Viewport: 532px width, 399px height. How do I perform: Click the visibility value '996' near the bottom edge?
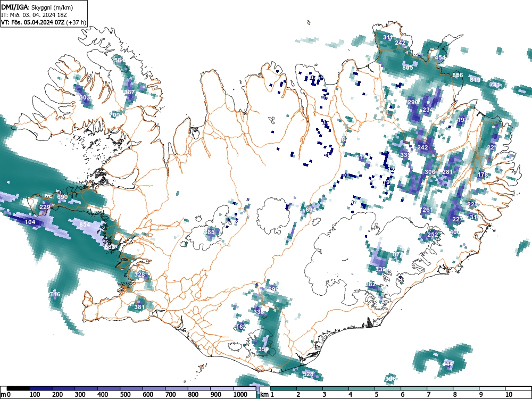390,379
